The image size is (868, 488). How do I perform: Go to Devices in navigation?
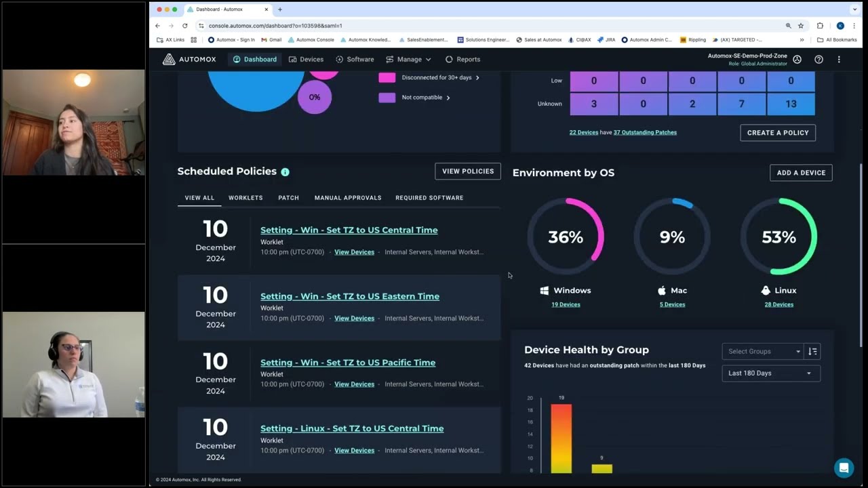tap(306, 60)
